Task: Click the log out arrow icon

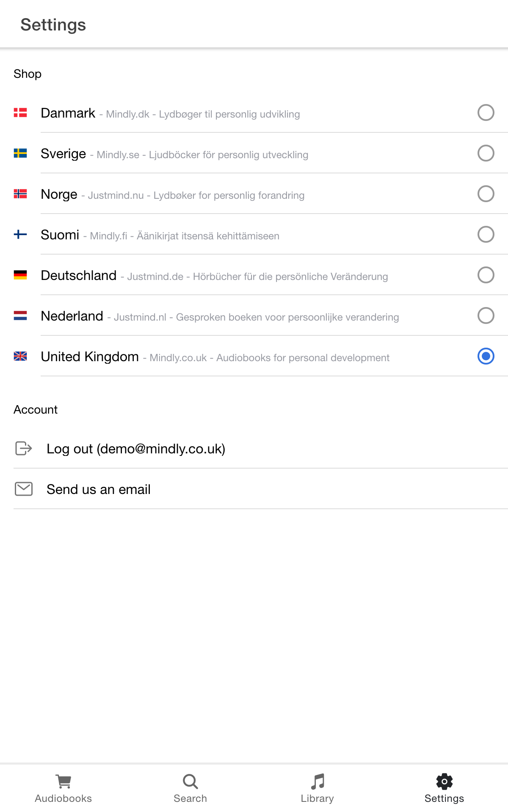Action: (x=24, y=448)
